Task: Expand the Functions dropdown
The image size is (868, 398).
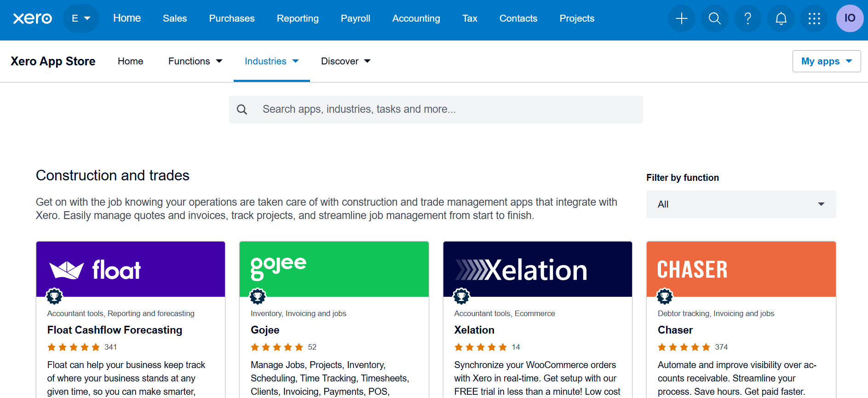Action: [x=195, y=61]
